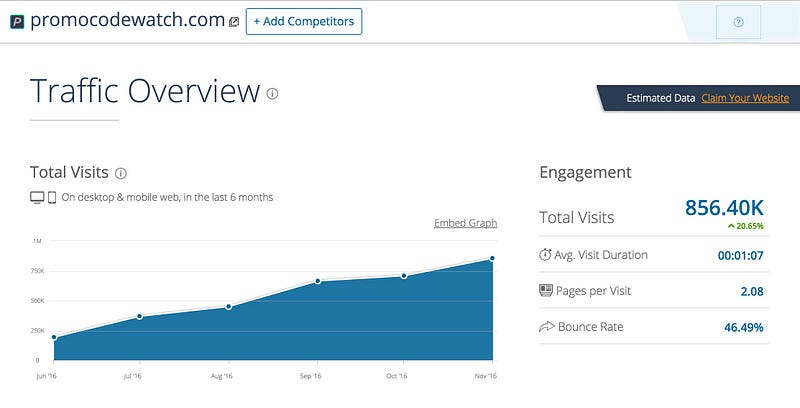Select the Aug '16 data point on graph
The image size is (800, 408).
(x=229, y=306)
